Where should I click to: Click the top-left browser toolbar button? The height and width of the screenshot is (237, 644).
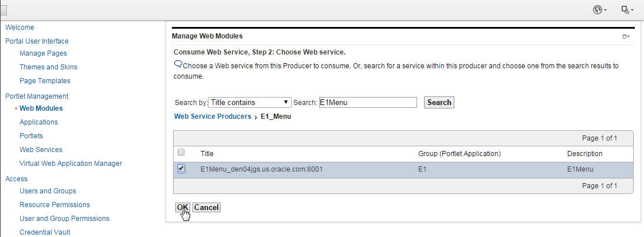click(x=3, y=10)
